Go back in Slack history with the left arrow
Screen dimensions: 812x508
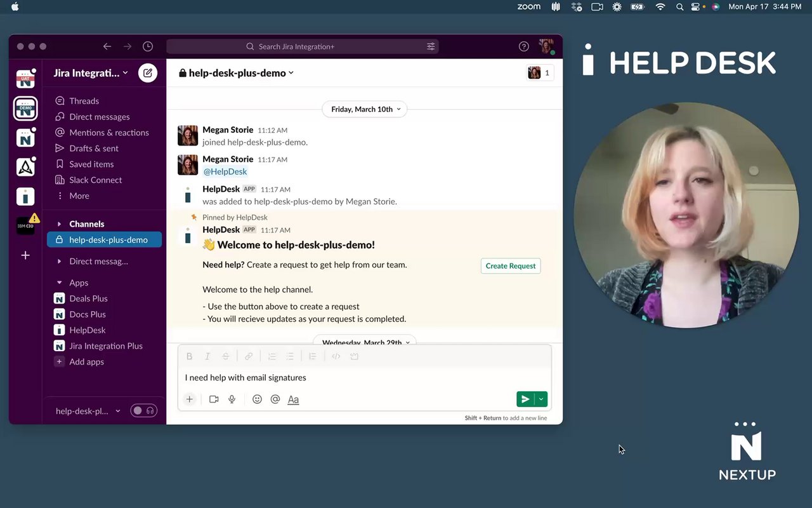pyautogui.click(x=107, y=46)
